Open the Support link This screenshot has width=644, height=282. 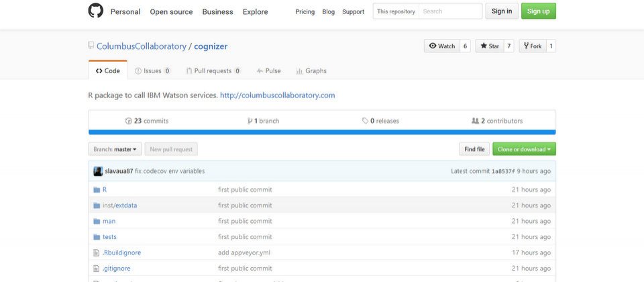[354, 12]
